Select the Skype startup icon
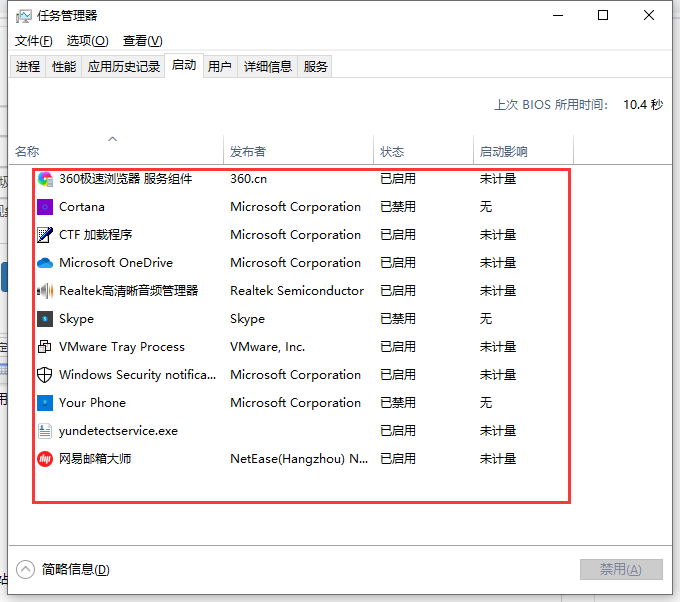The image size is (680, 602). click(x=45, y=319)
